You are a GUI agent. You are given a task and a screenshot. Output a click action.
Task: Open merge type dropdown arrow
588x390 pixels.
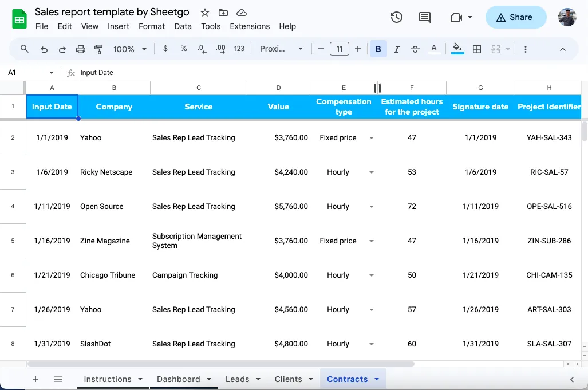508,49
